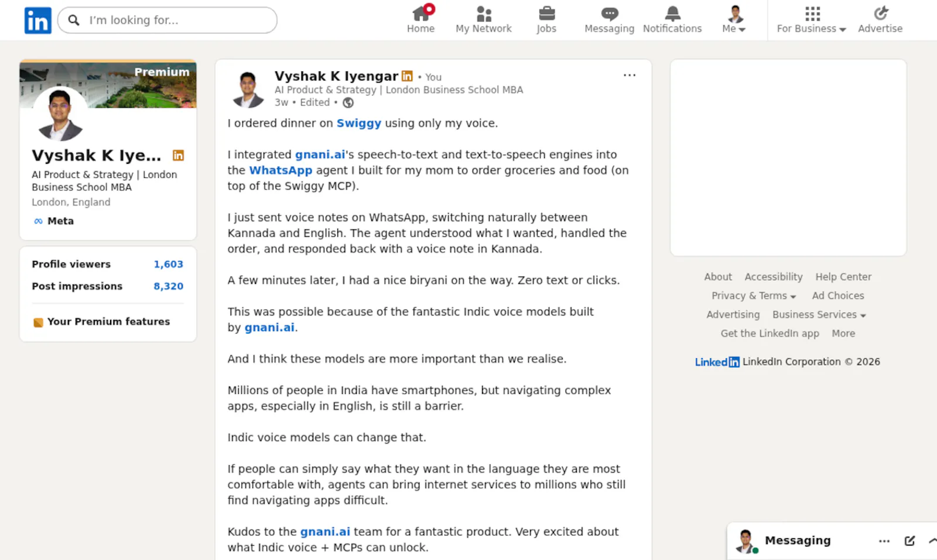
Task: Open the post three-dot options menu
Action: [x=630, y=75]
